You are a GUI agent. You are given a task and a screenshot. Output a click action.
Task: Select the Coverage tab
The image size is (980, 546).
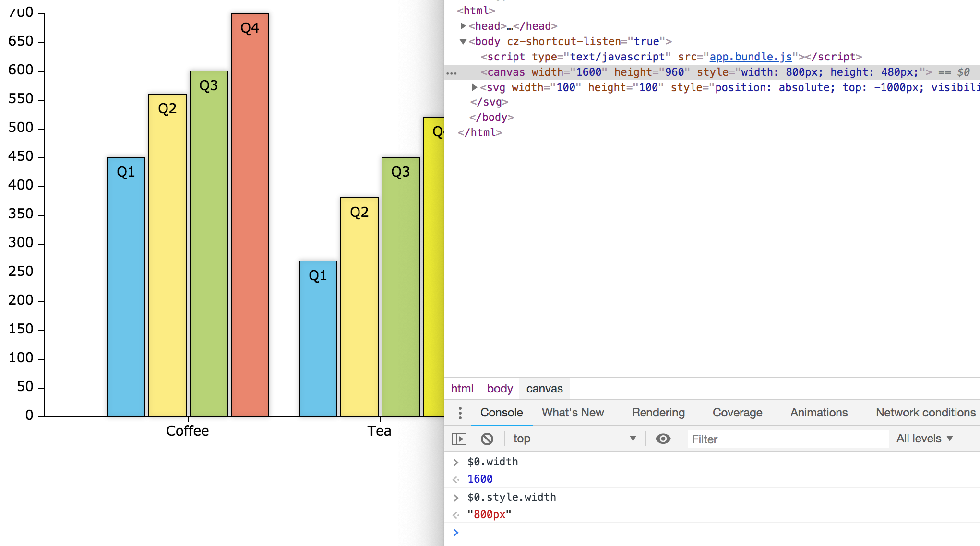coord(737,412)
